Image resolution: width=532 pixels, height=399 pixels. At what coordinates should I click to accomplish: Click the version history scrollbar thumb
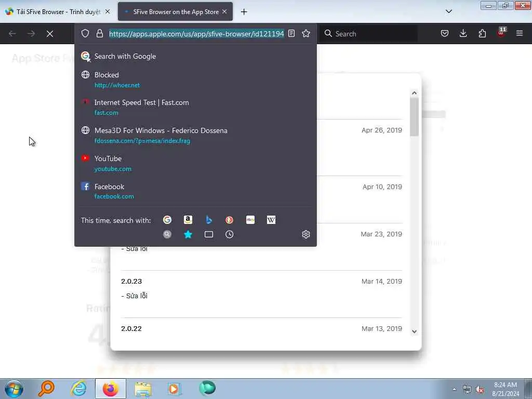[x=414, y=117]
